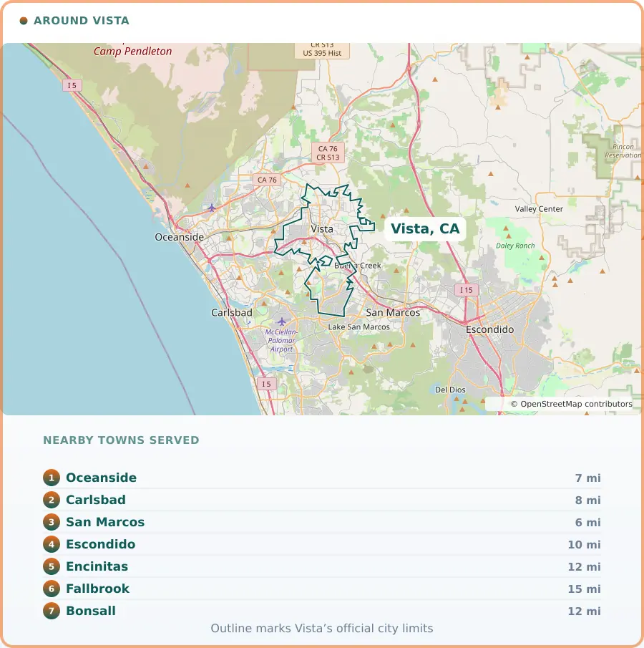
Task: Select the Oceanside town name in the list
Action: coord(101,478)
